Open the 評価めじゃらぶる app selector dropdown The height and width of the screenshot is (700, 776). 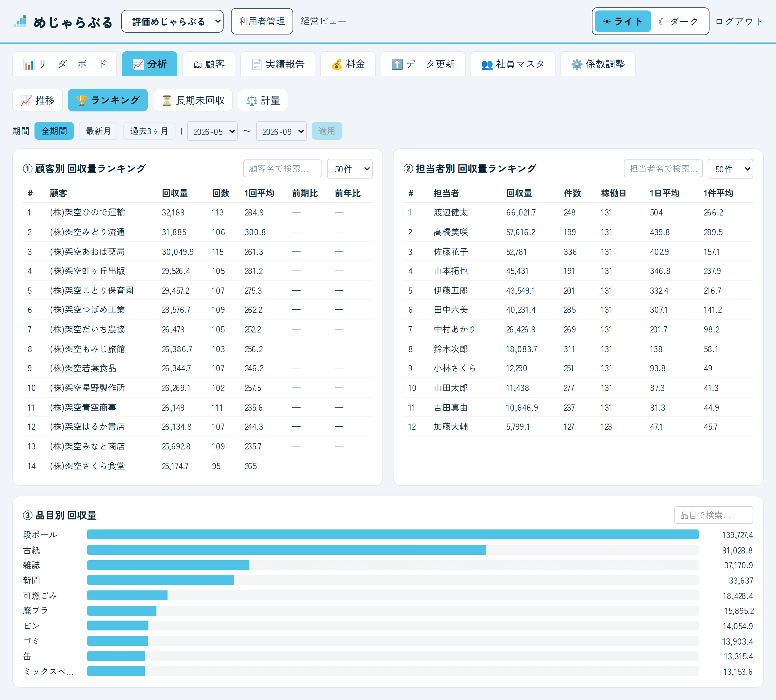(172, 22)
